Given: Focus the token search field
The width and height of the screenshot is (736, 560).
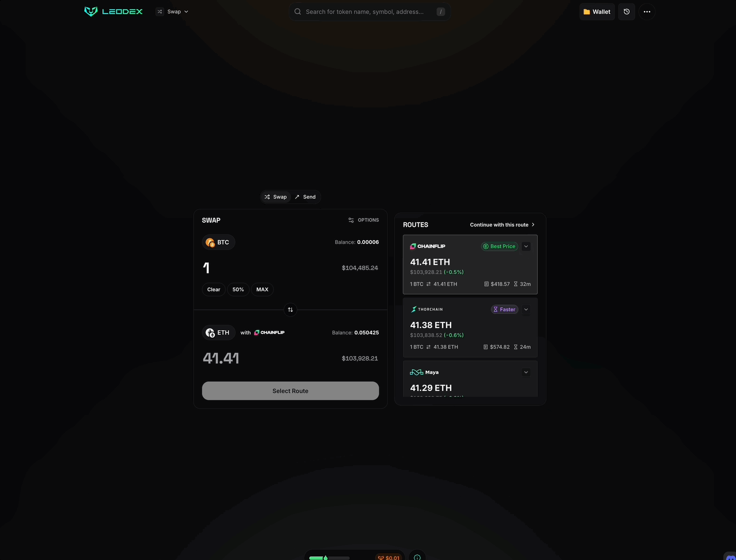Looking at the screenshot, I should 370,12.
